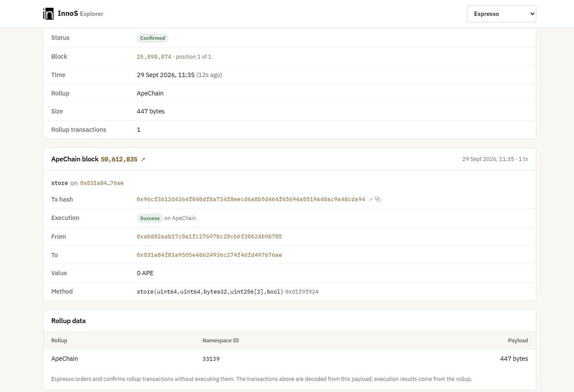This screenshot has width=574, height=392.
Task: Open the transaction hash 0x96cf3612… link
Action: (251, 199)
